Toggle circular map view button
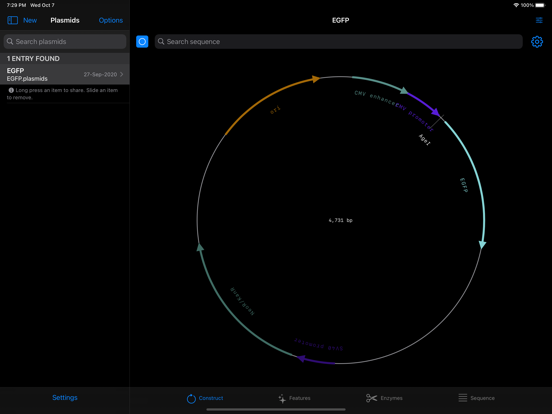This screenshot has height=414, width=552. pos(142,42)
